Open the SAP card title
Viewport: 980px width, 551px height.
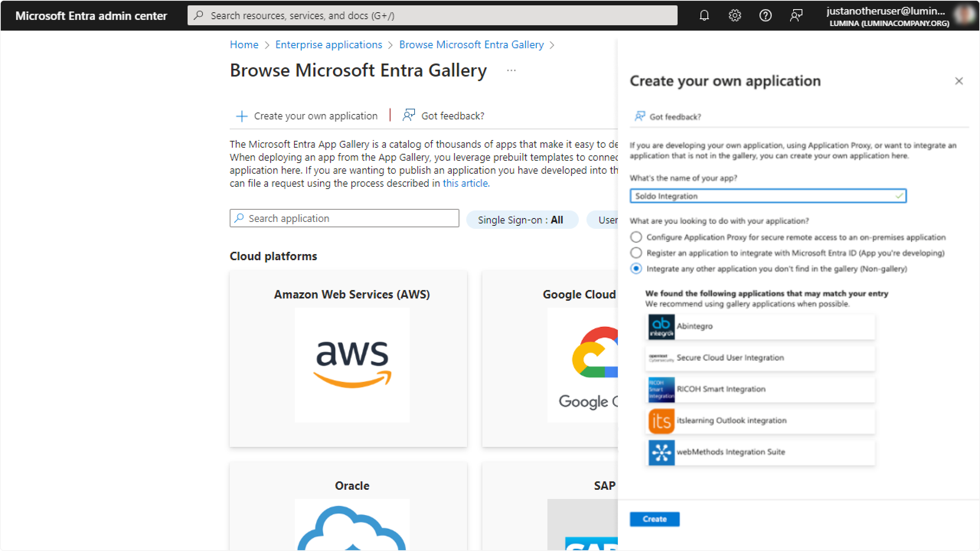pos(604,486)
